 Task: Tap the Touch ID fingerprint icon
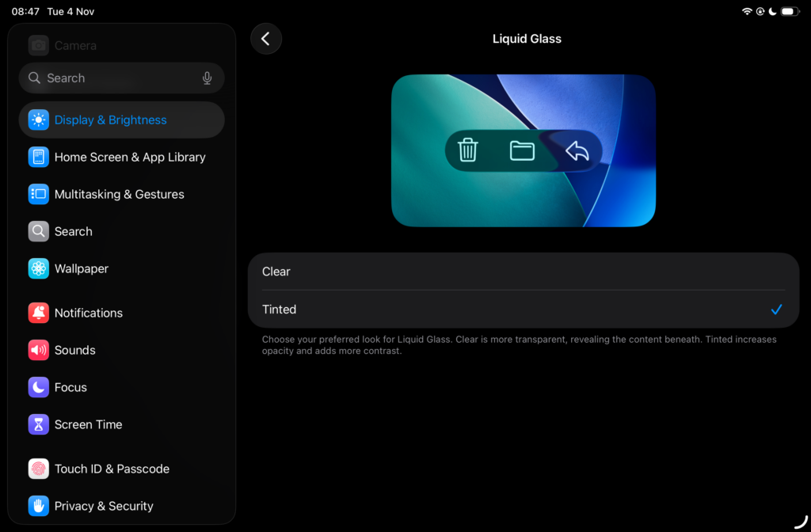click(38, 469)
